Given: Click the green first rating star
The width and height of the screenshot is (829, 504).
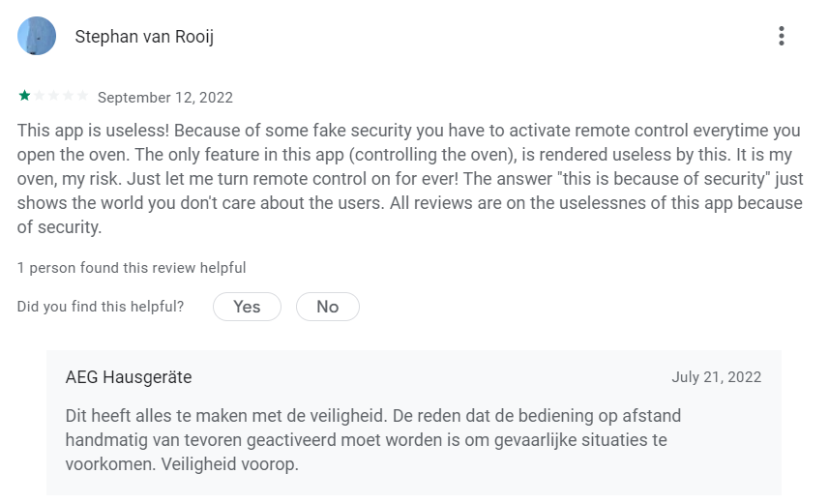Looking at the screenshot, I should [24, 96].
